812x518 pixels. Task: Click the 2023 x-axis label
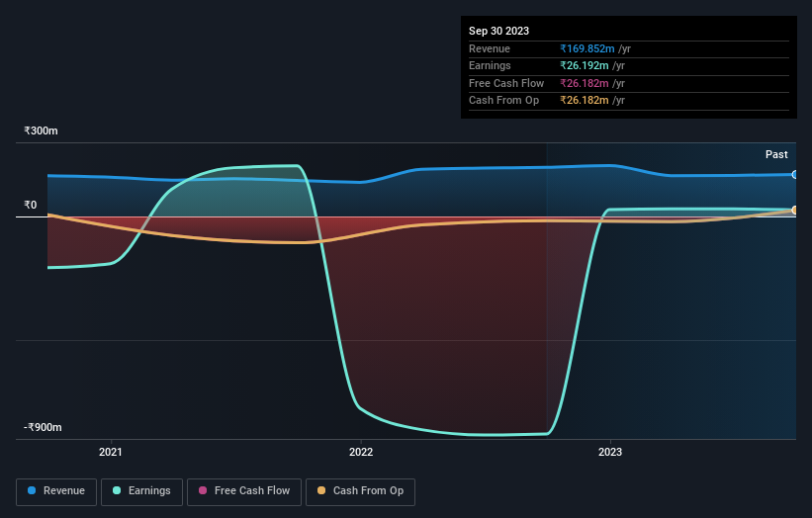tap(610, 452)
